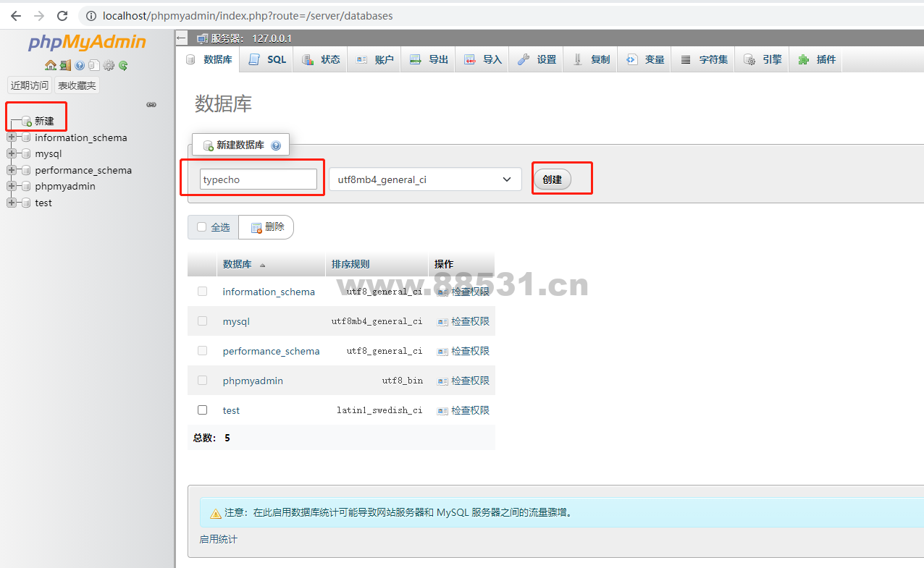Click the phpMyAdmin logo
Screen dimensions: 924x568
click(x=87, y=43)
